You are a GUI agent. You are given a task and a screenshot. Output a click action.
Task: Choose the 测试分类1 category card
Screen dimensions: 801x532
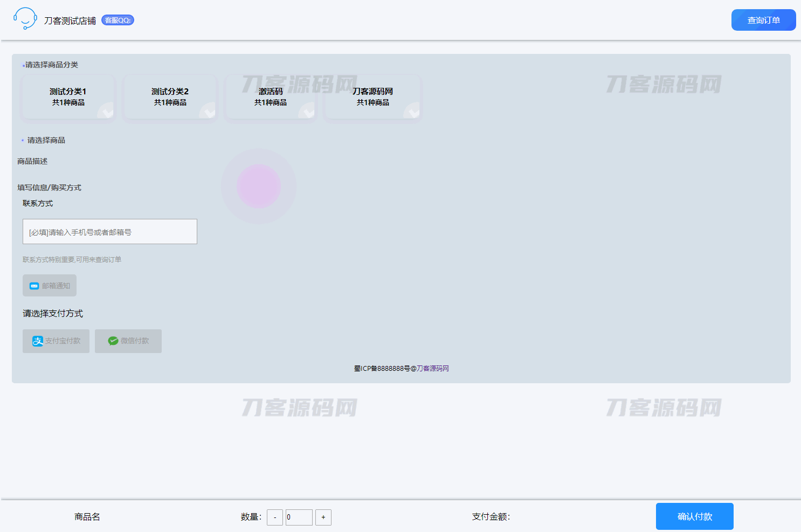[x=68, y=97]
